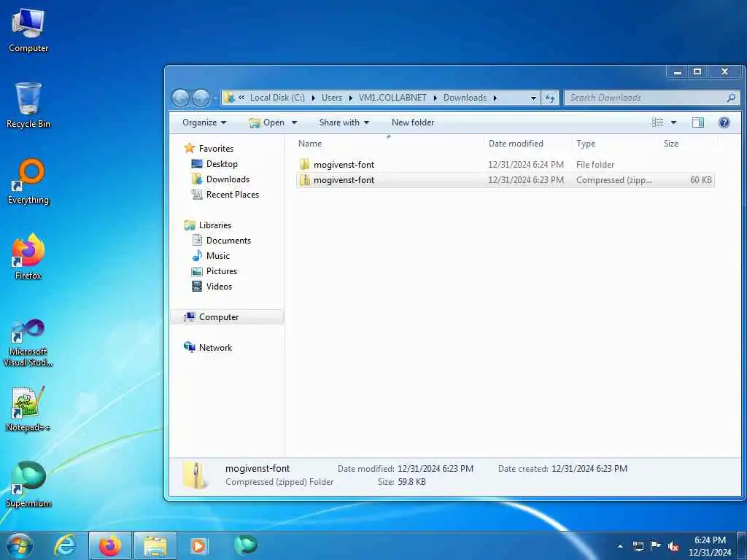
Task: Refresh the Downloads folder view
Action: pos(550,98)
